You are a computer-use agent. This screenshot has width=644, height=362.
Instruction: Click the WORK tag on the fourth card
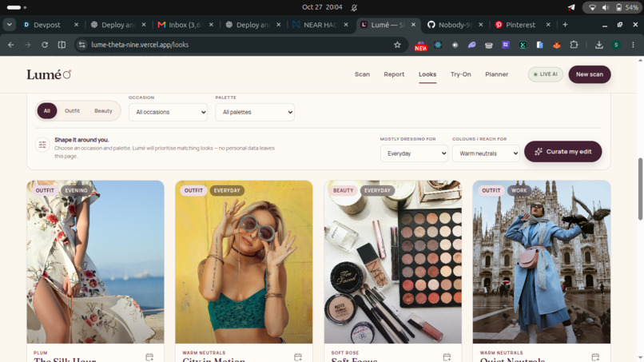[519, 191]
